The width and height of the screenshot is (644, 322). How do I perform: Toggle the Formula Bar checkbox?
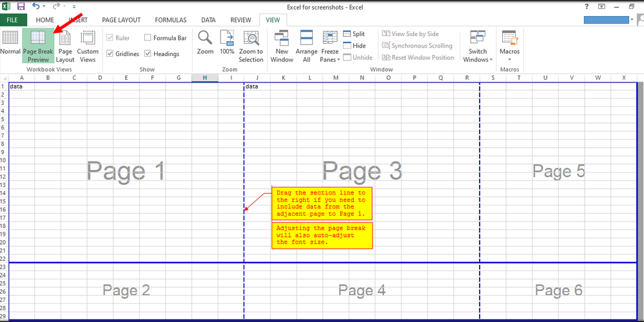pyautogui.click(x=148, y=38)
